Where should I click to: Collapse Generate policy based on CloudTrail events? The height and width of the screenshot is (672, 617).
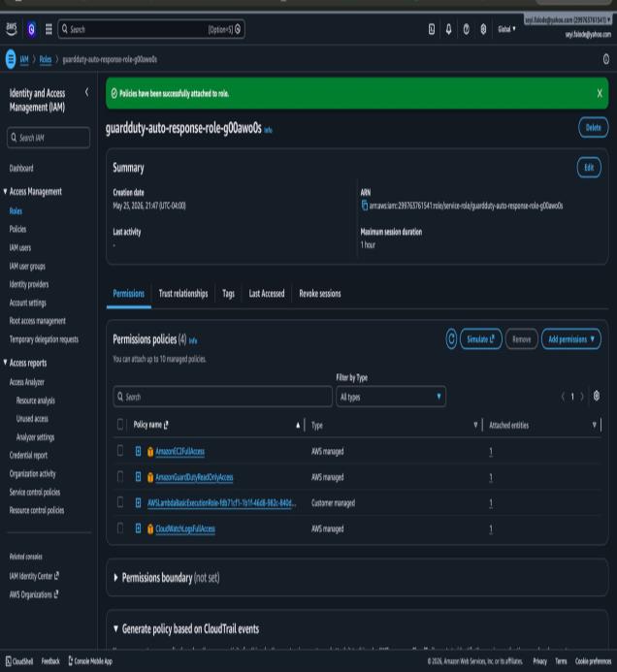pos(115,628)
